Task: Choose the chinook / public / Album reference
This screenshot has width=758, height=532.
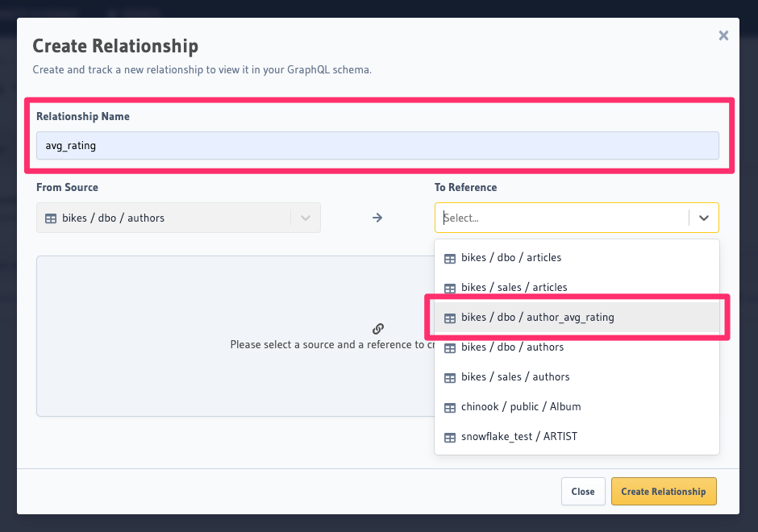Action: [522, 406]
